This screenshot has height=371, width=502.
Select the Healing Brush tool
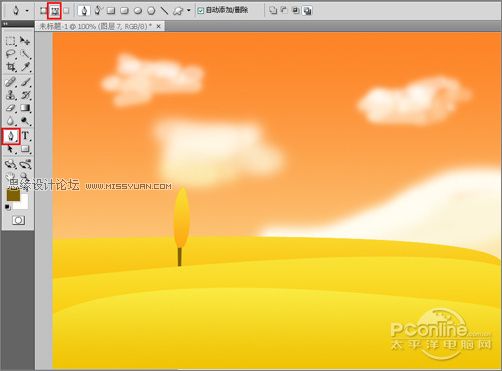(x=10, y=82)
